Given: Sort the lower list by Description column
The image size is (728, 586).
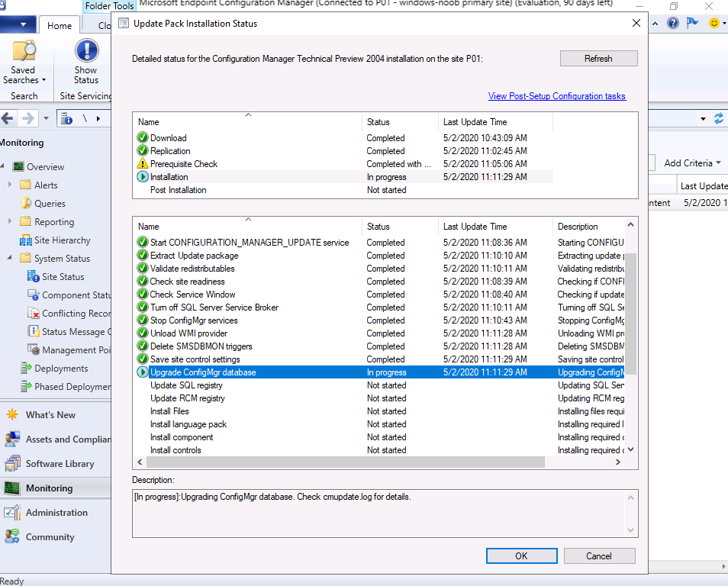Looking at the screenshot, I should tap(588, 227).
